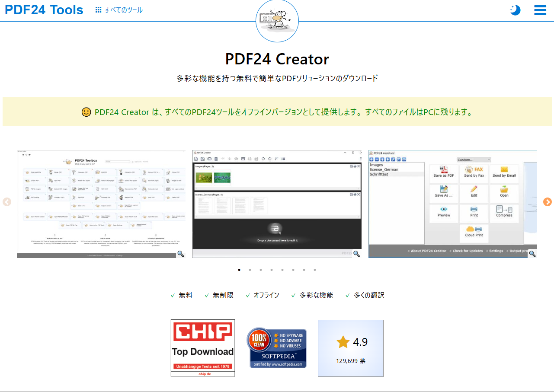Toggle dark mode with the moon icon

pyautogui.click(x=515, y=10)
